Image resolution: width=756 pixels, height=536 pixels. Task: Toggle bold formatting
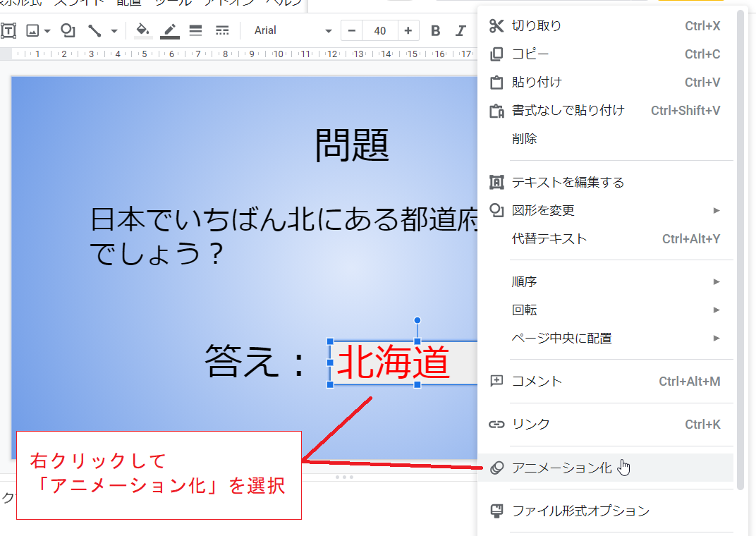click(435, 31)
